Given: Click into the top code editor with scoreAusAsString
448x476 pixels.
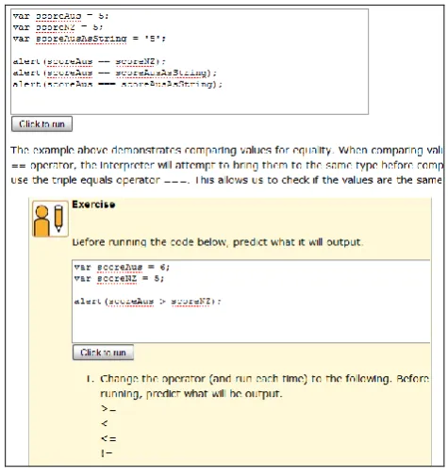Looking at the screenshot, I should [x=190, y=61].
